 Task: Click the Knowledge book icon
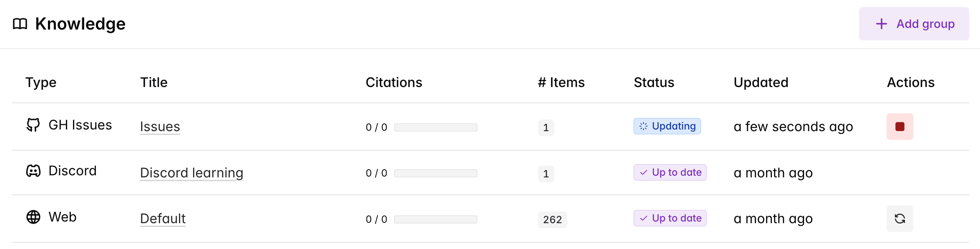[20, 24]
